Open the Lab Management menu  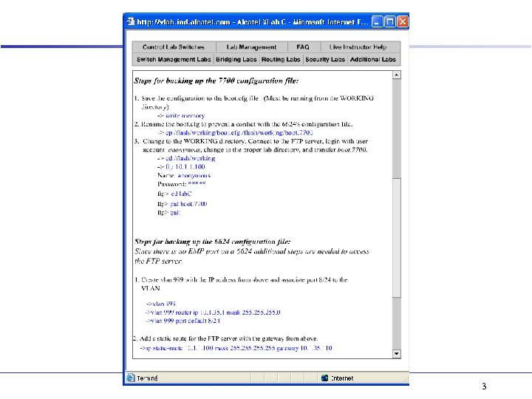tap(251, 47)
